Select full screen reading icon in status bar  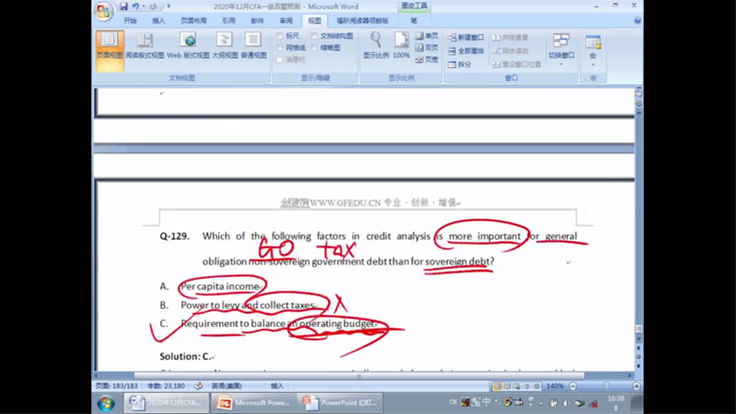507,386
